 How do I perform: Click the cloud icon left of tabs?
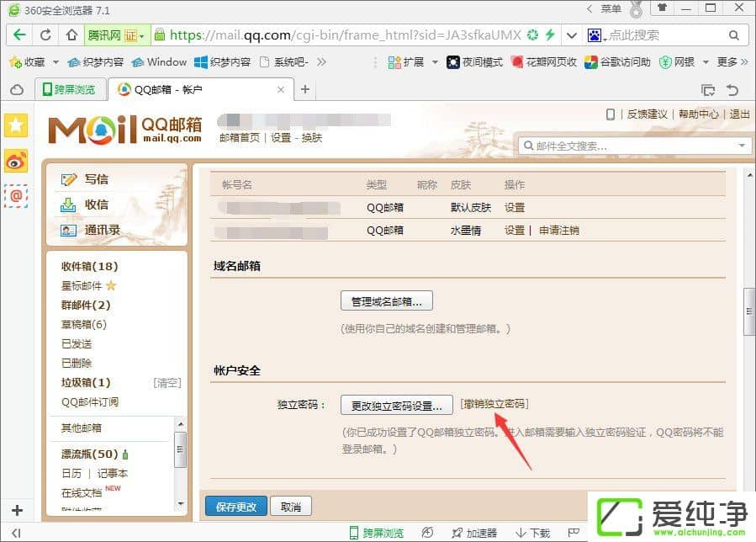(17, 90)
